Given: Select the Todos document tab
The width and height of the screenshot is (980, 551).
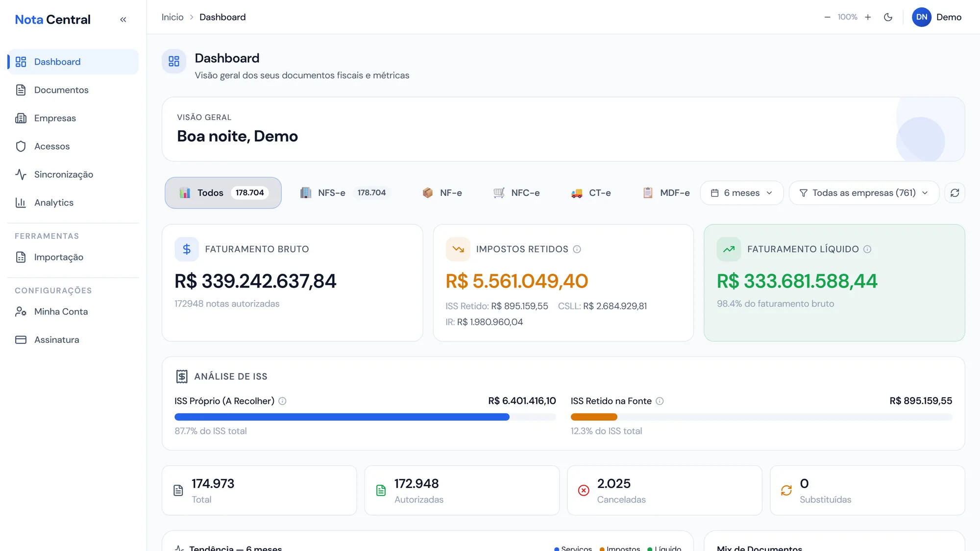Looking at the screenshot, I should click(223, 193).
